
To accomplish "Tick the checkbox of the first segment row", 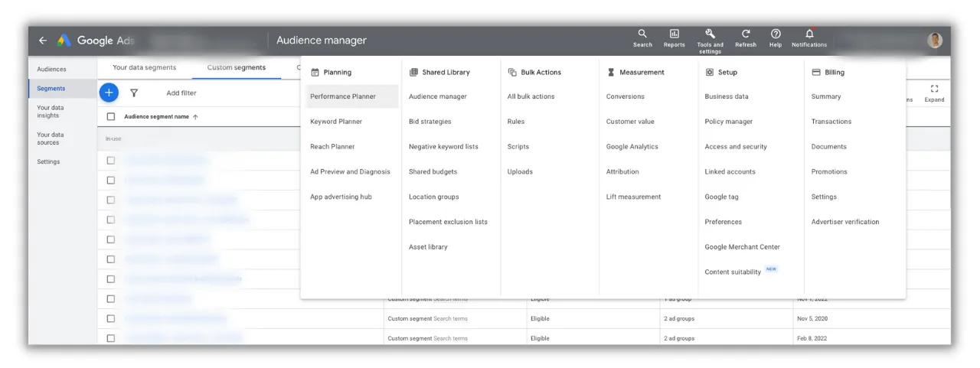I will pyautogui.click(x=111, y=161).
